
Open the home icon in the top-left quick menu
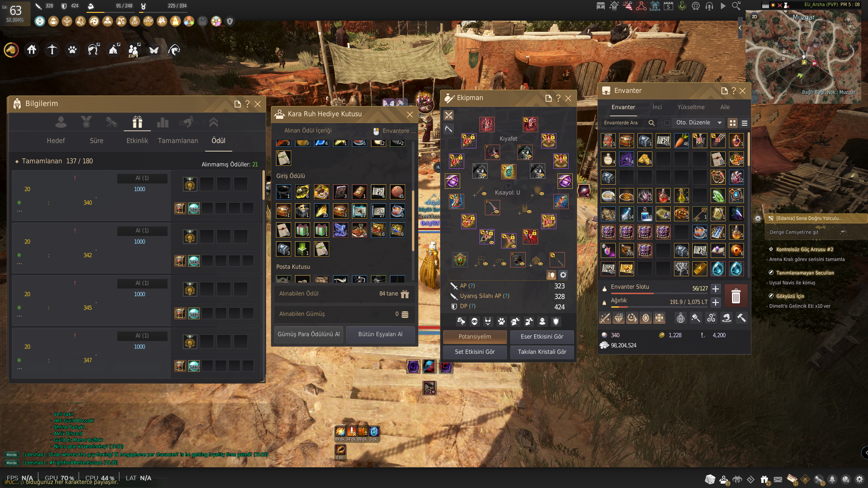point(32,50)
